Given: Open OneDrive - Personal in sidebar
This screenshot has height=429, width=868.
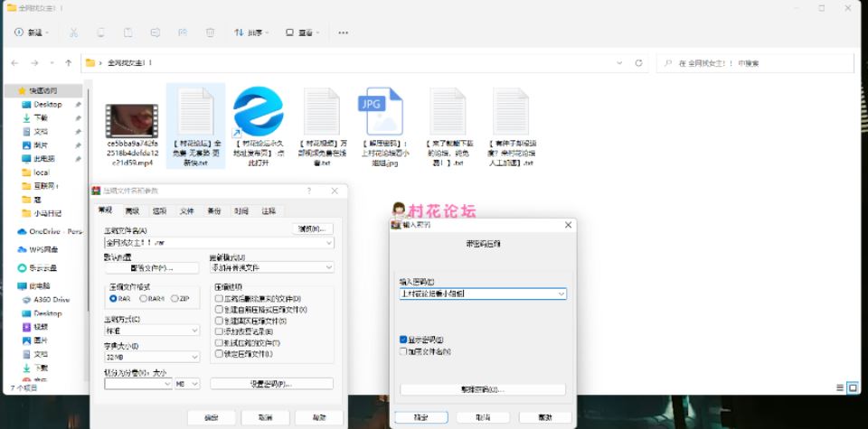Looking at the screenshot, I should (x=50, y=231).
